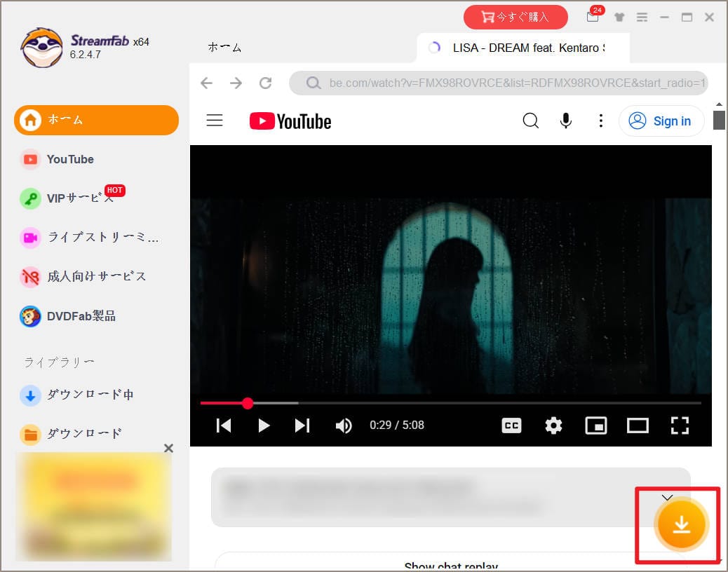Open DVDFab products in the sidebar
Screen dimensions: 728x572
(x=68, y=316)
